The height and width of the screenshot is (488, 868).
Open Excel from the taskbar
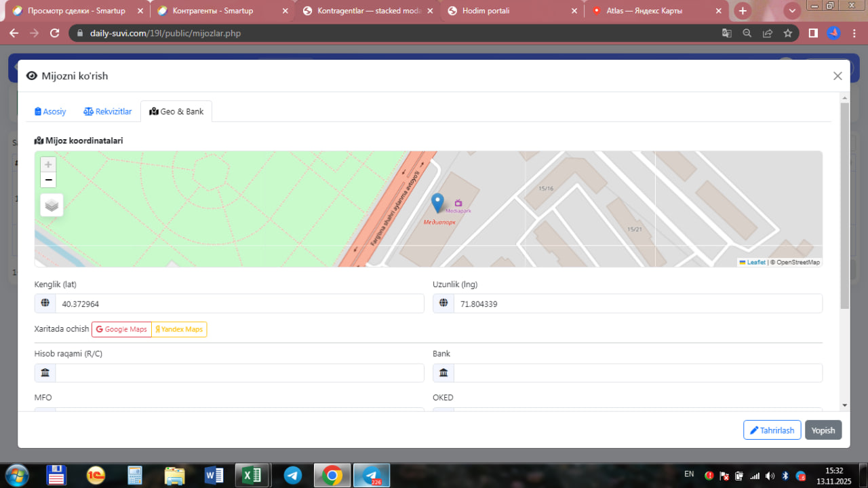click(x=252, y=475)
